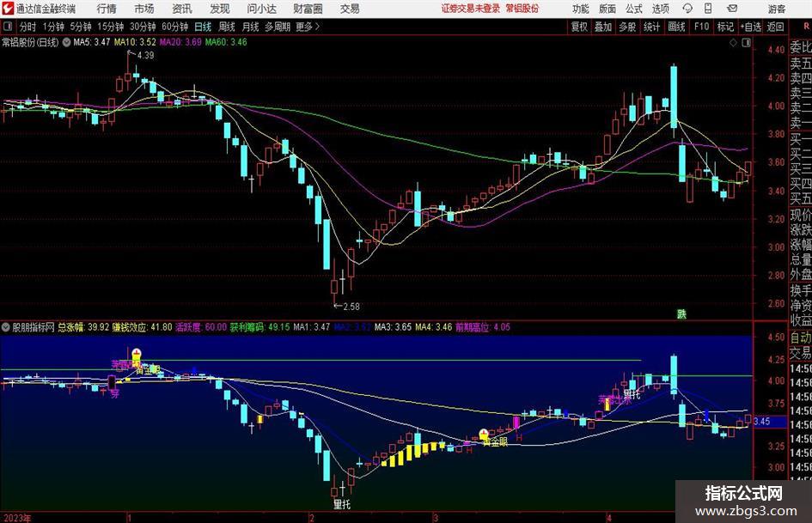Click the 画线 drawing toolbar button
Image resolution: width=812 pixels, height=523 pixels.
point(676,27)
